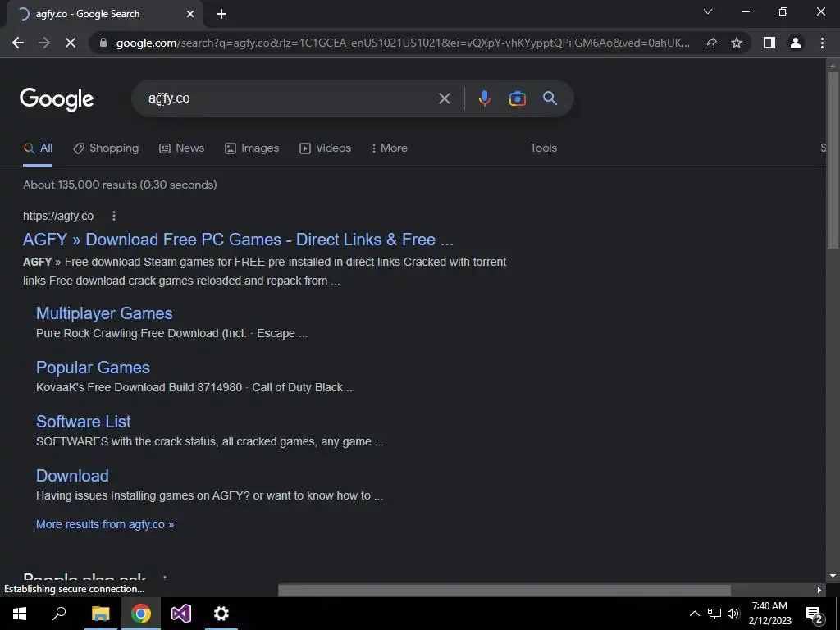Open the volume control in system tray
The image size is (840, 630).
(733, 614)
